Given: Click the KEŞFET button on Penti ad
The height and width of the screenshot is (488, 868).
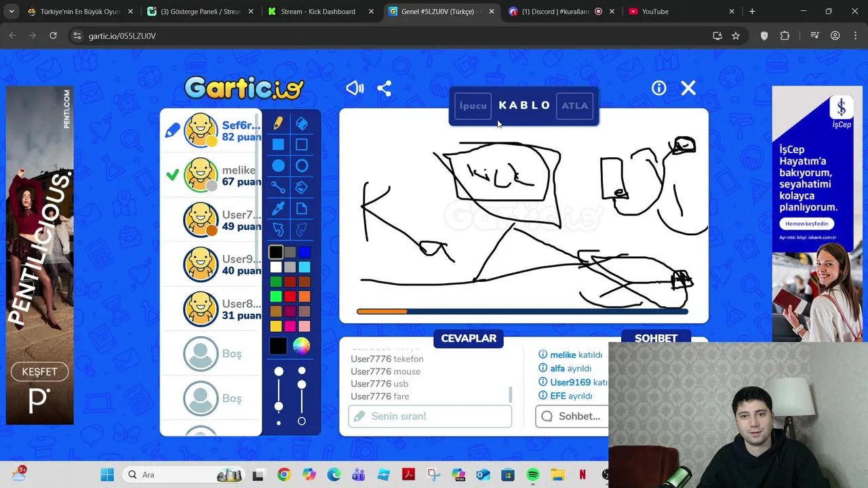Looking at the screenshot, I should [x=39, y=371].
